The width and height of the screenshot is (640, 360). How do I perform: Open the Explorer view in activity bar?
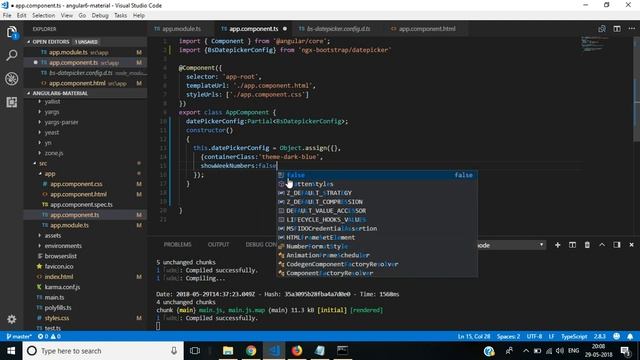coord(11,32)
